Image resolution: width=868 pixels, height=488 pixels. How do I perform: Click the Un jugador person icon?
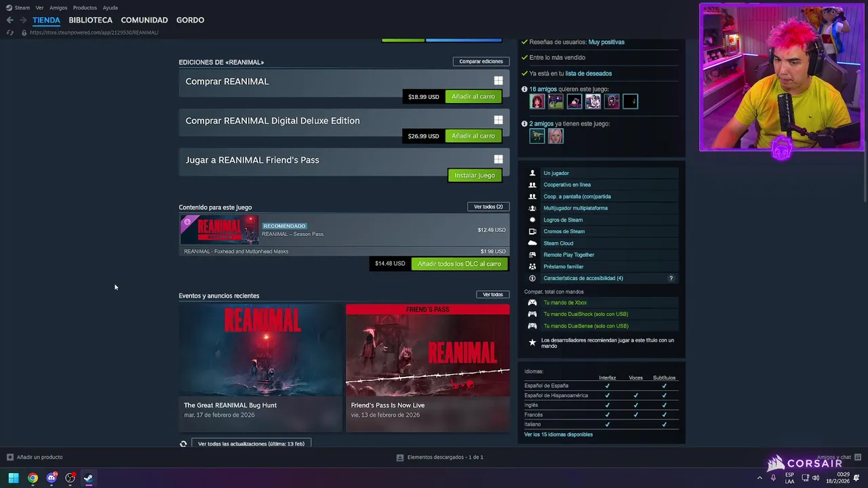click(532, 173)
